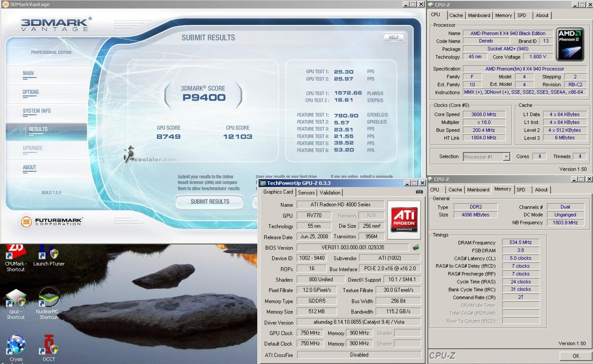Click GPU-Z title bar icon

pos(263,183)
